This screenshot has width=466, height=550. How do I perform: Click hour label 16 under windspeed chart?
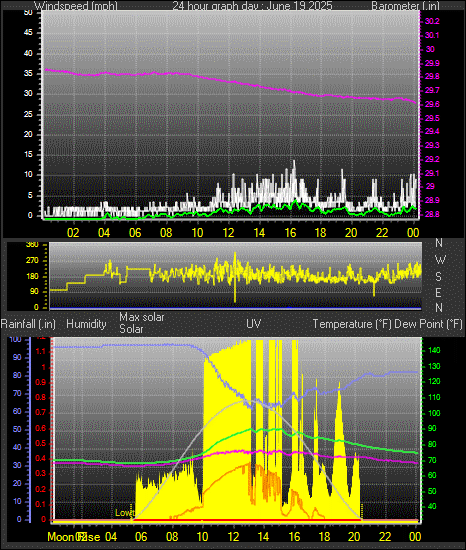[290, 233]
